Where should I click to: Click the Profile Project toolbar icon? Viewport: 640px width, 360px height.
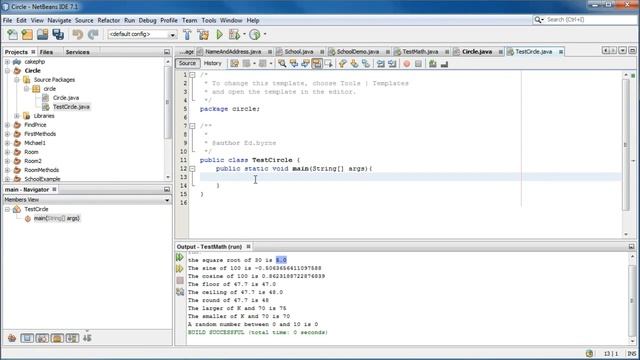click(255, 35)
